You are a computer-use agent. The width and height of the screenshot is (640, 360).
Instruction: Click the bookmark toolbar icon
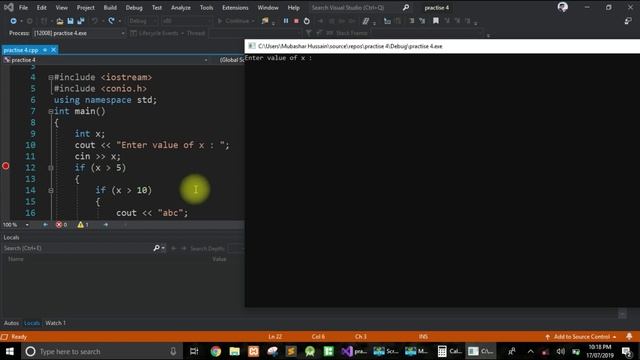(436, 21)
